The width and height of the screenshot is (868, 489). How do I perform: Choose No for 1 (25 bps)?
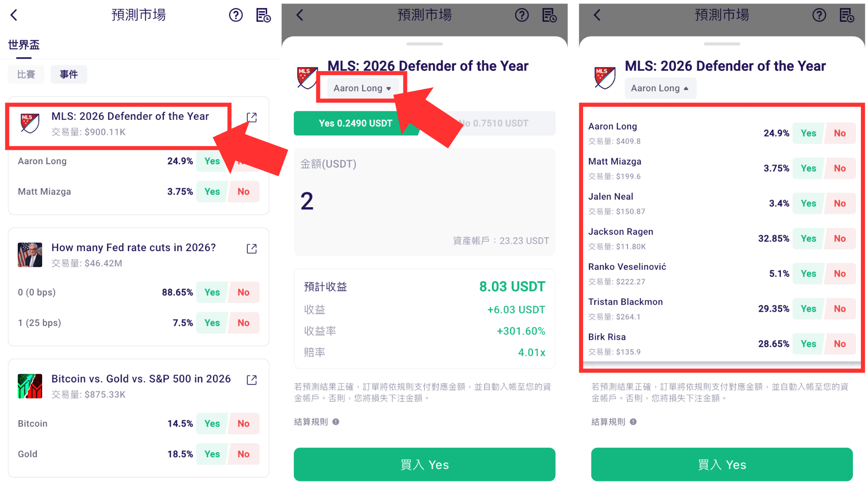(x=244, y=323)
